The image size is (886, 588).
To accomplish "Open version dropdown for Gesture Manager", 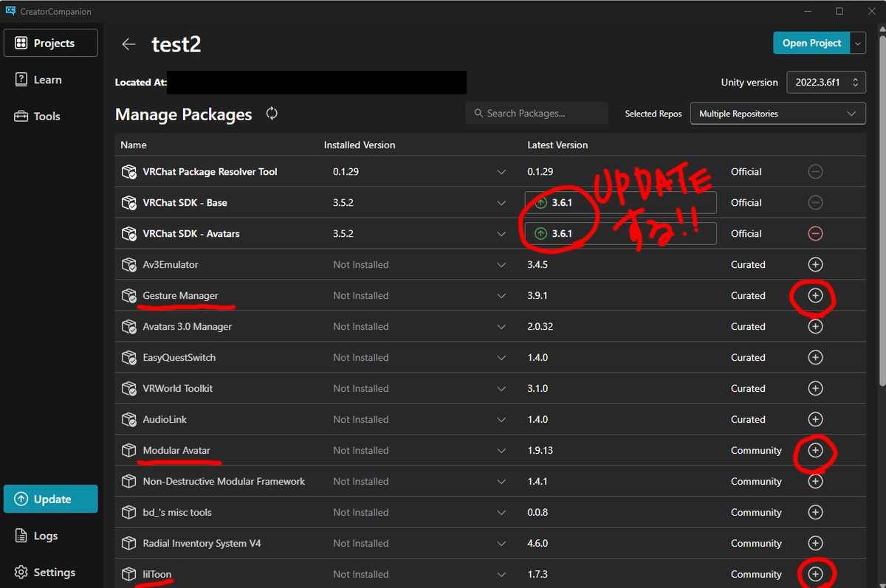I will (x=502, y=295).
